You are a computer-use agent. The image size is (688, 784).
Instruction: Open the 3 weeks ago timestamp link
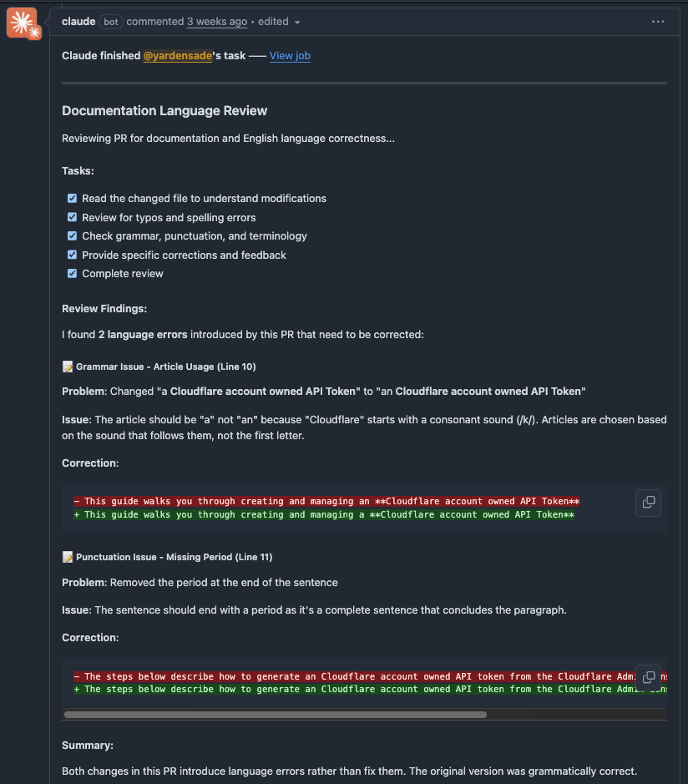click(217, 21)
